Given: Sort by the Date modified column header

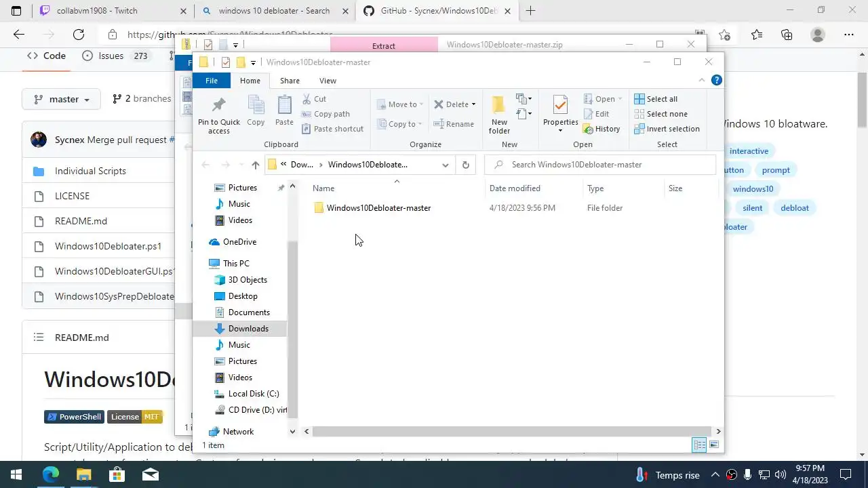Looking at the screenshot, I should 534,188.
